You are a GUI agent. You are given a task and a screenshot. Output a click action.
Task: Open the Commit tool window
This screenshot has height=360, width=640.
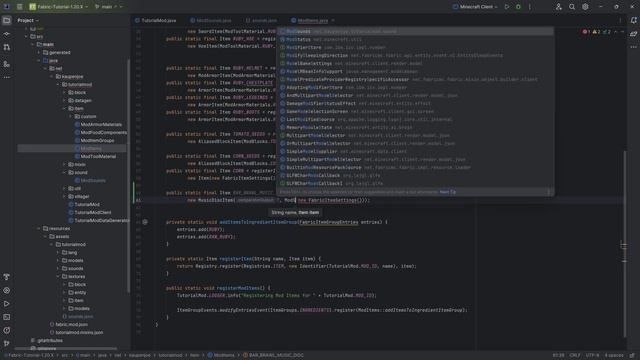coord(7,34)
